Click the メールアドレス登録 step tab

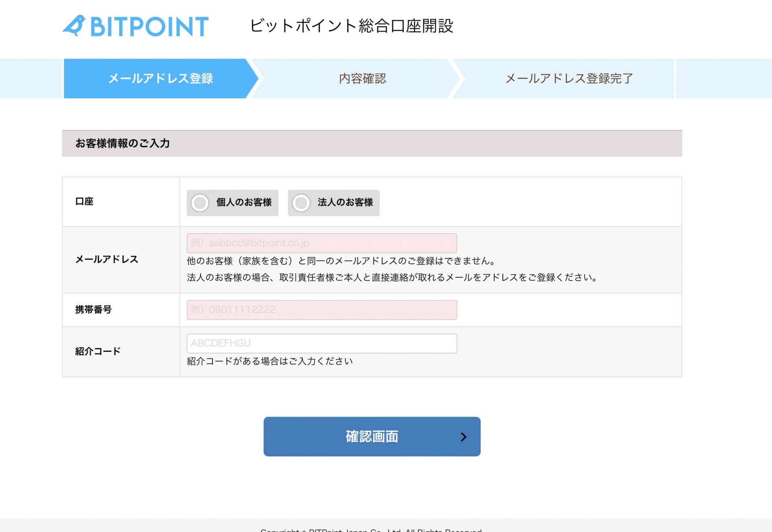(x=160, y=78)
